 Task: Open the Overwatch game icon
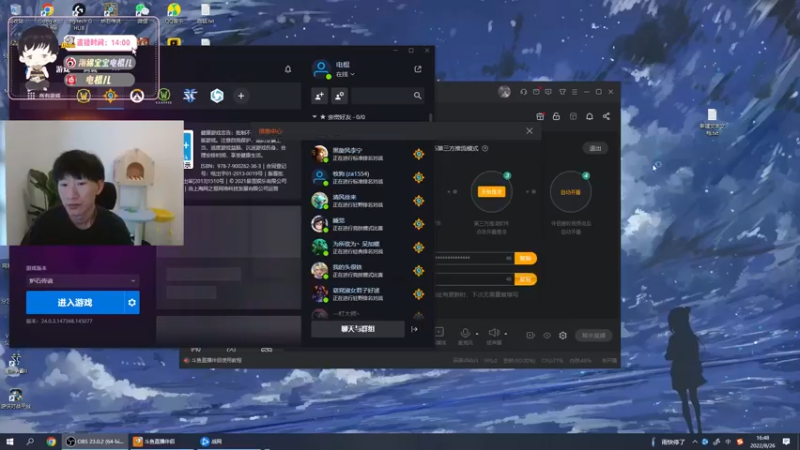tap(137, 95)
